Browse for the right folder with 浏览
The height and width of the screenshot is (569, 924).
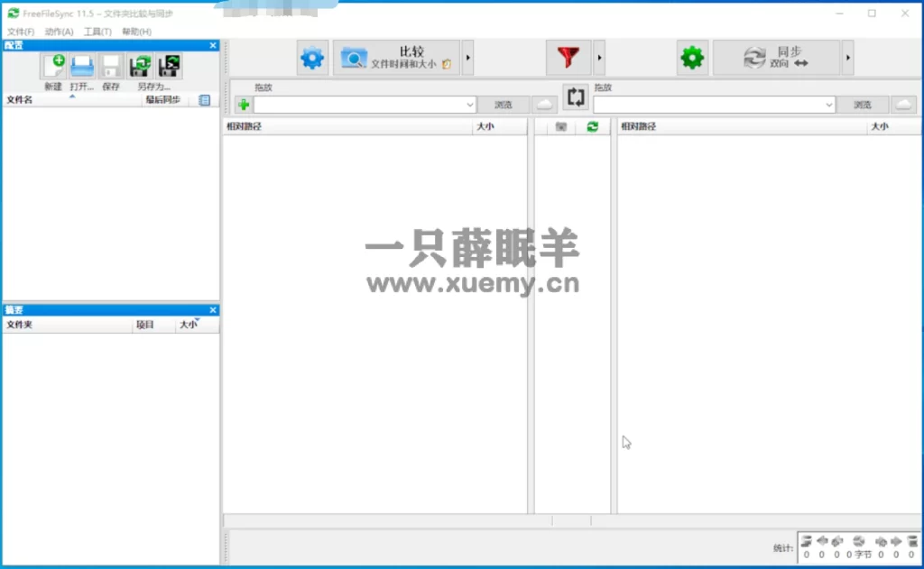click(862, 105)
